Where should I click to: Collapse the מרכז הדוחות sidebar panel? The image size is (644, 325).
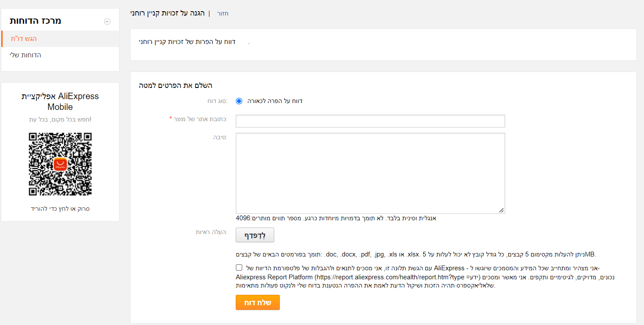[107, 22]
